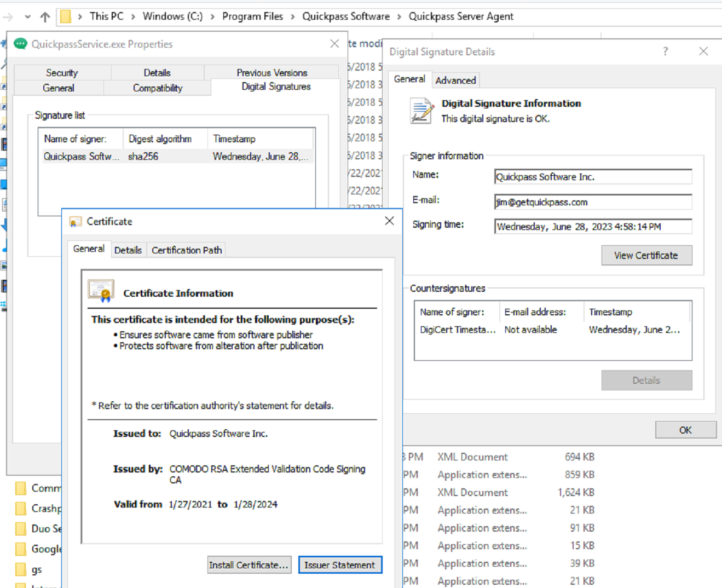
Task: Click E-mail address column header in Countersignatures
Action: point(541,312)
